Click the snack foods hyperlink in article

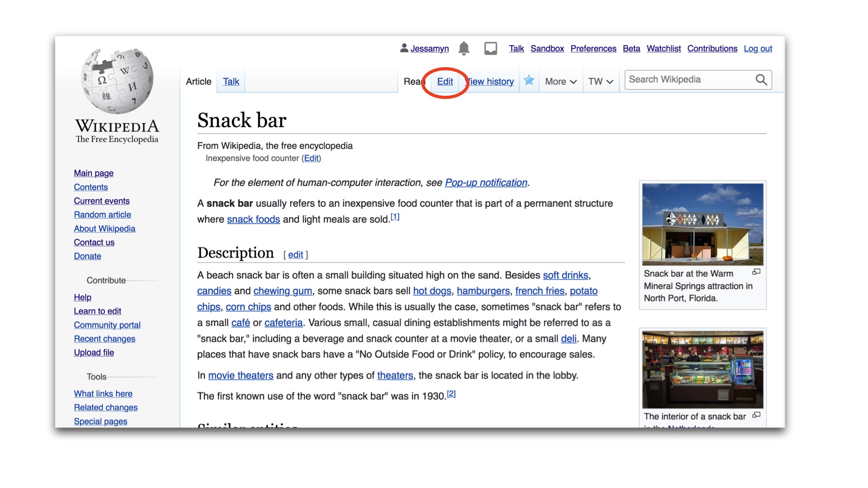253,218
